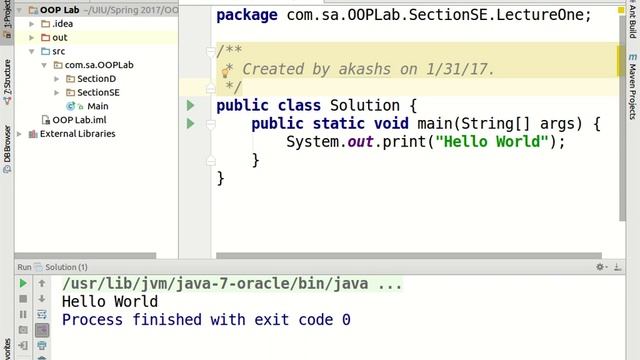Screen dimensions: 640x360
Task: Collapse the OOP Lab project root
Action: [19, 10]
